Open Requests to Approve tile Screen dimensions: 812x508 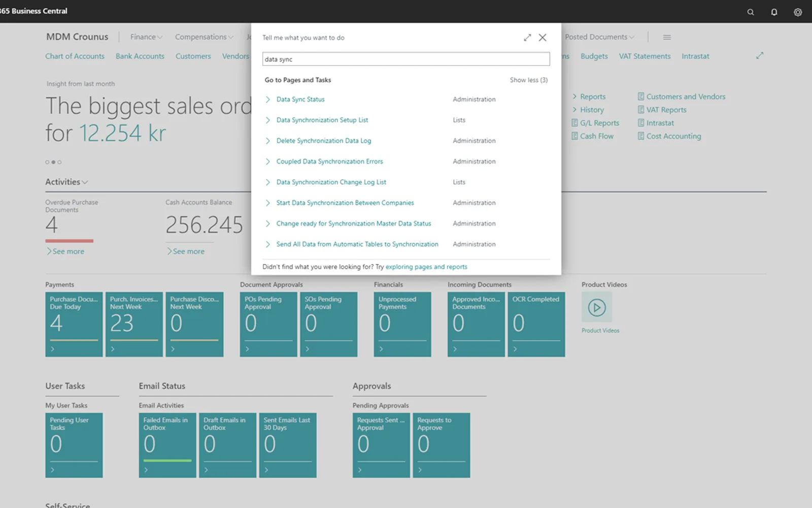click(442, 445)
